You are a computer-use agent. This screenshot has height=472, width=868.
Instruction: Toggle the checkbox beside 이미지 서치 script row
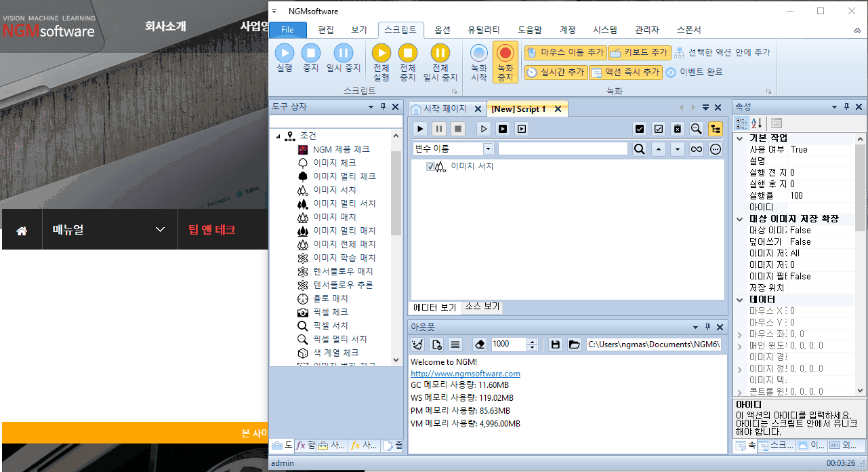[430, 167]
